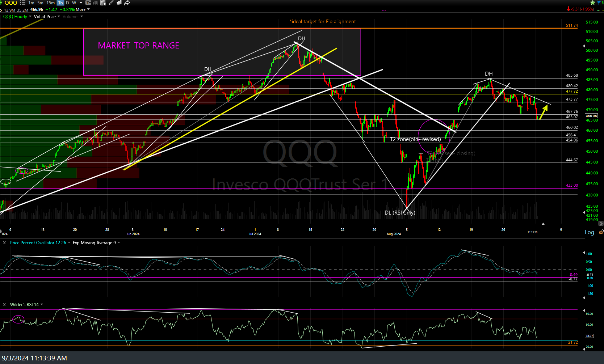Switch to the 5m timeframe
Screen dimensions: 604x364
click(x=40, y=3)
